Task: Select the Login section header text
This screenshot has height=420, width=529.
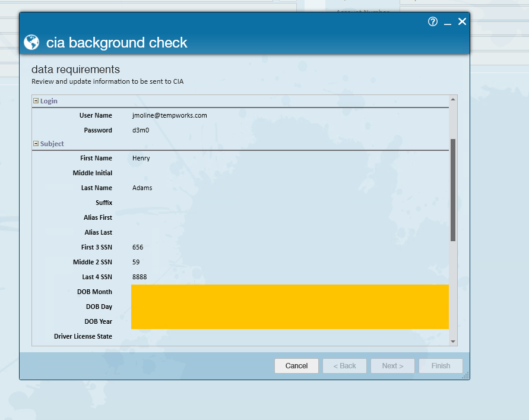Action: [49, 101]
